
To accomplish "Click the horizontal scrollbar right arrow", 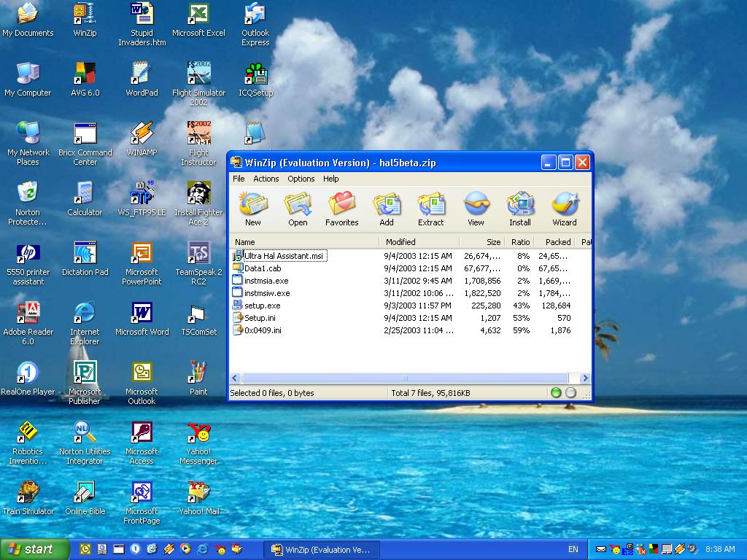I will (585, 378).
